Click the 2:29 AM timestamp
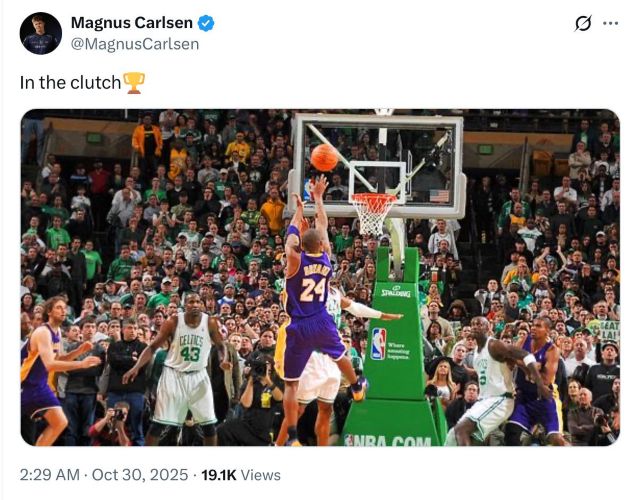Screen dimensions: 631x500 click(49, 475)
